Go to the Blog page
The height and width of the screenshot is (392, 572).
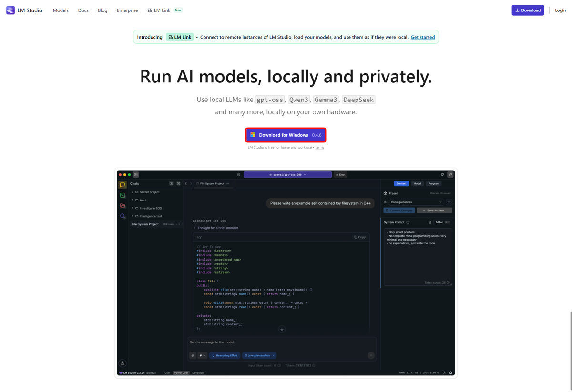click(x=102, y=10)
